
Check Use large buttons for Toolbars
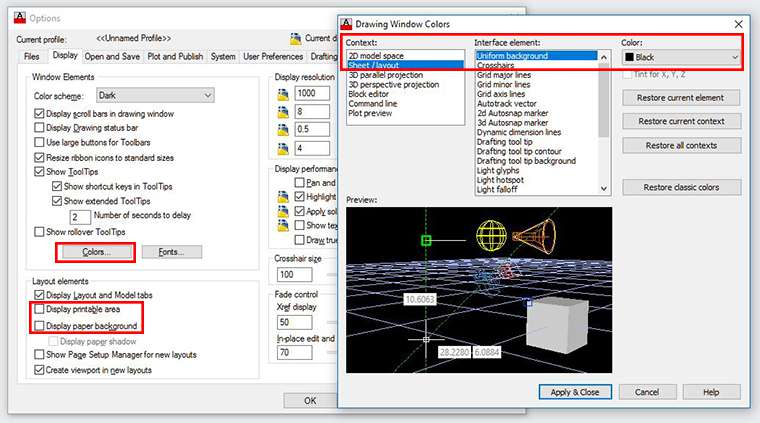coord(39,143)
